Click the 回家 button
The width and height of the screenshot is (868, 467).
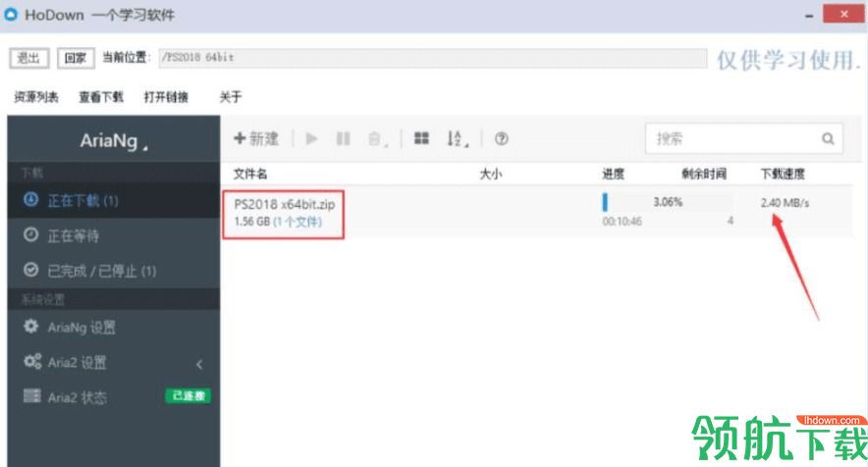pyautogui.click(x=76, y=58)
